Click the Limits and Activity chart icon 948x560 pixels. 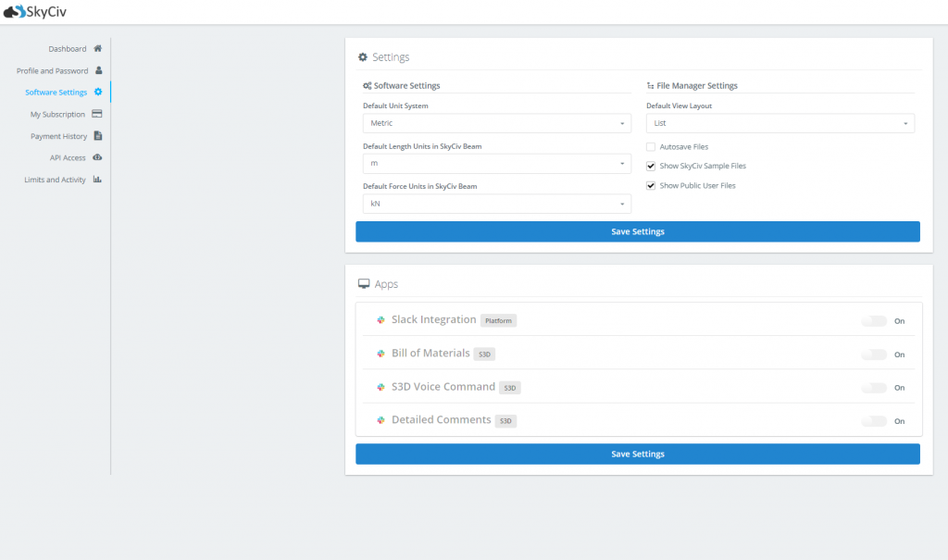(x=97, y=179)
